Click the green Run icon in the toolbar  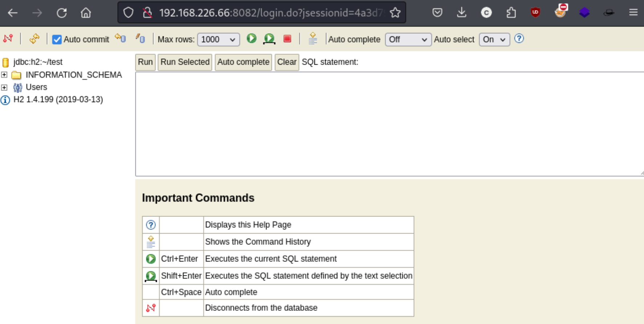pos(251,38)
